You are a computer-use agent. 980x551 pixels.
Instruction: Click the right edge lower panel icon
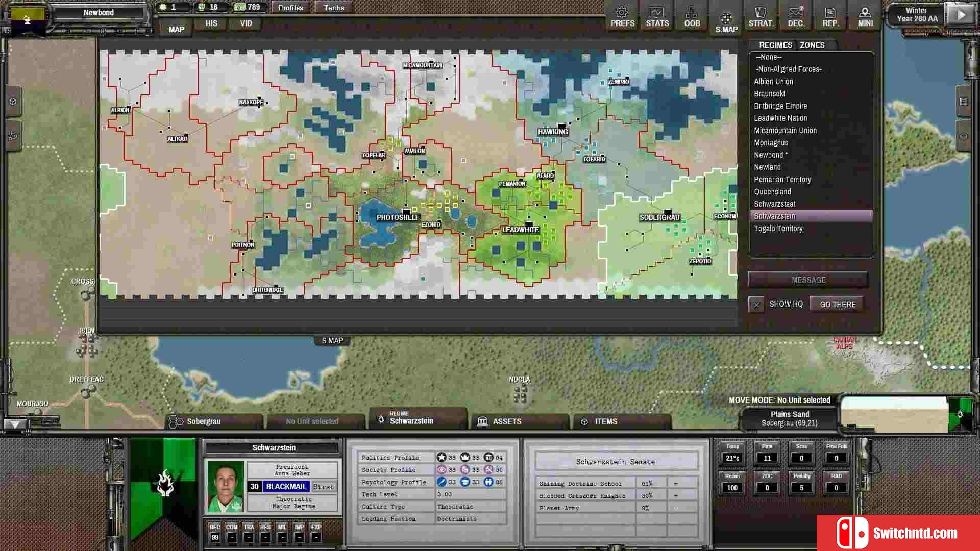pyautogui.click(x=964, y=136)
